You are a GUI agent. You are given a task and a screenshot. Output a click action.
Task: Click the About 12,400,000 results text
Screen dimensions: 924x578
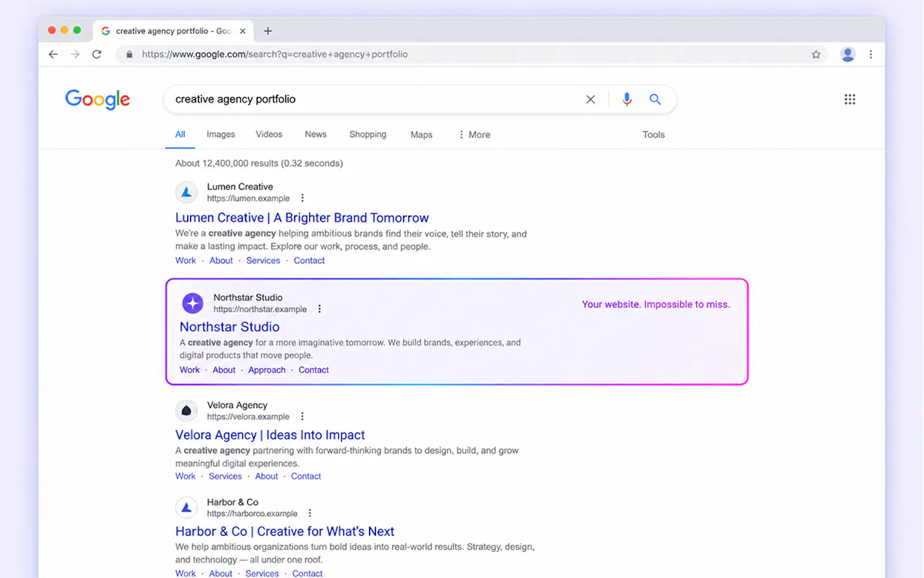tap(259, 164)
